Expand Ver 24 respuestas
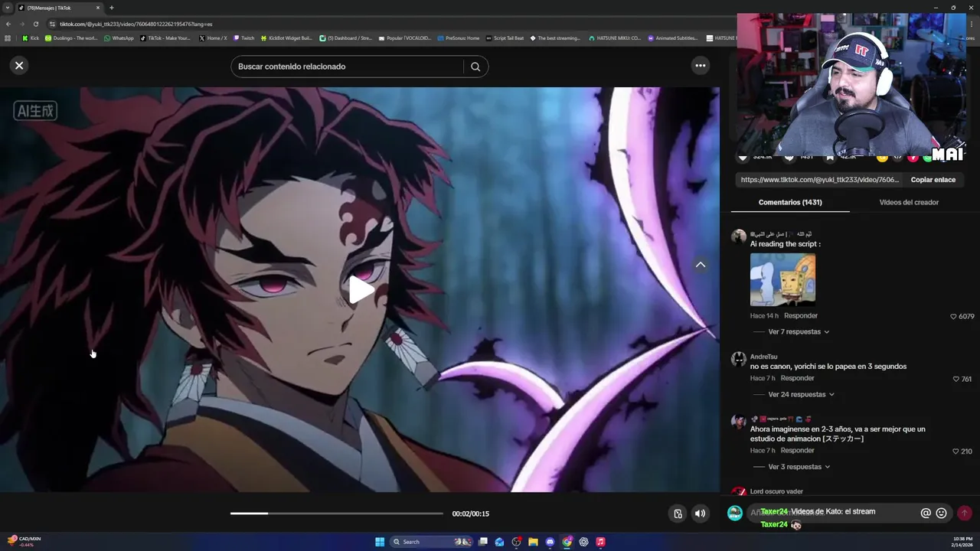Screen dimensions: 980x551 801,395
